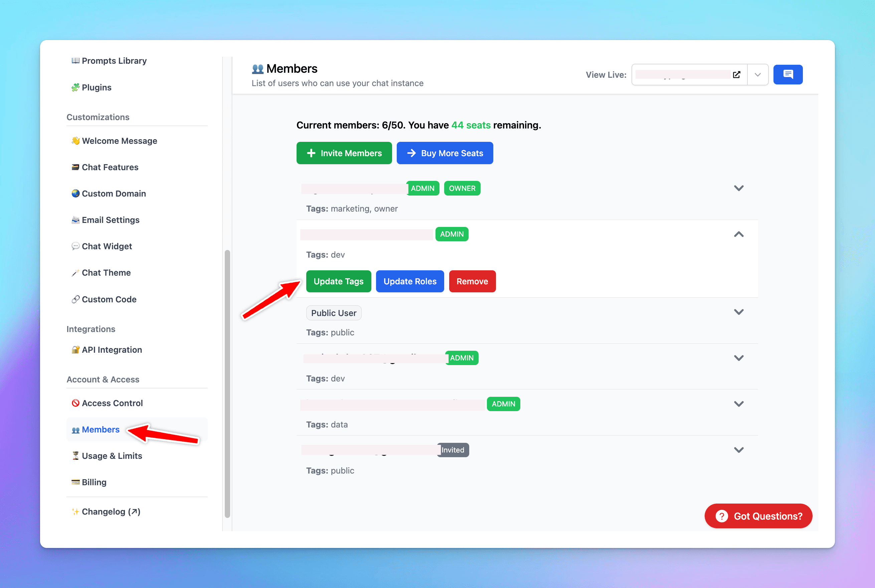This screenshot has width=875, height=588.
Task: Open the Prompts Library section
Action: pyautogui.click(x=114, y=60)
